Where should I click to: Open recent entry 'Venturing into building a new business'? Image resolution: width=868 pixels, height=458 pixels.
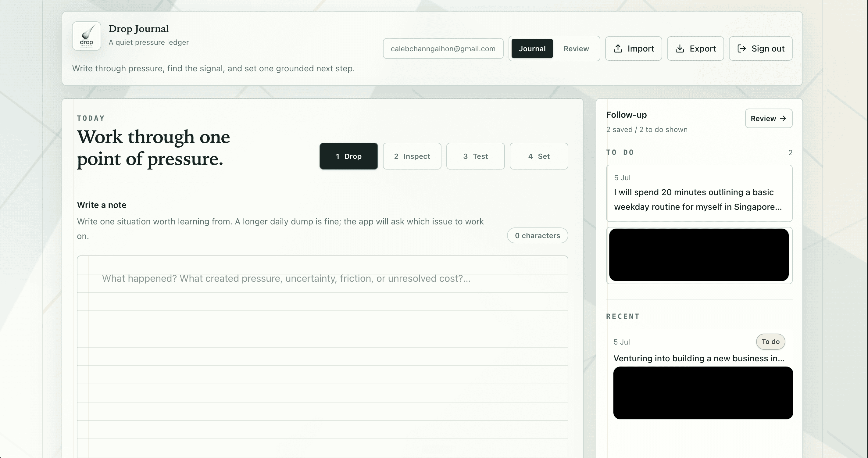[699, 358]
